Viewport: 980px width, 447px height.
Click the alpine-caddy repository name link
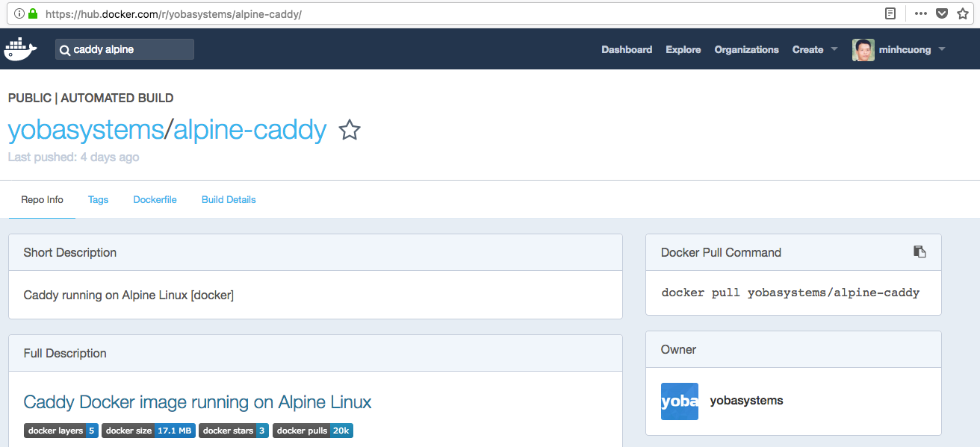click(x=250, y=130)
